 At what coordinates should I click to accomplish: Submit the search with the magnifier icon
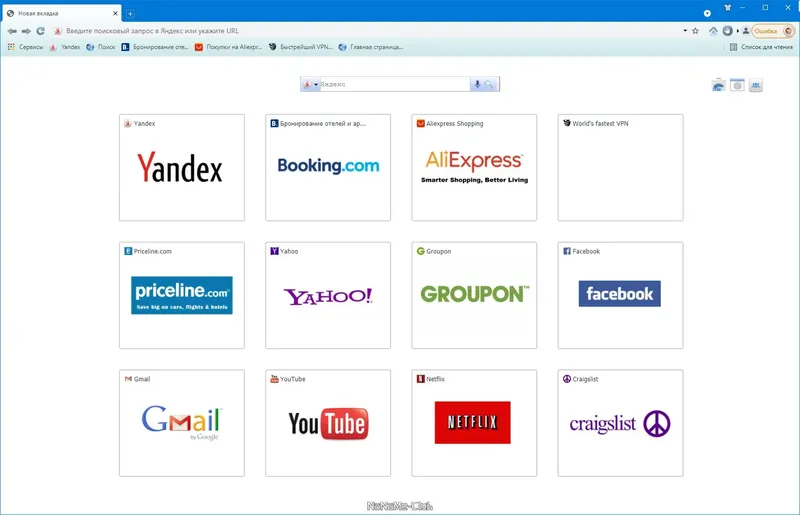[x=489, y=84]
